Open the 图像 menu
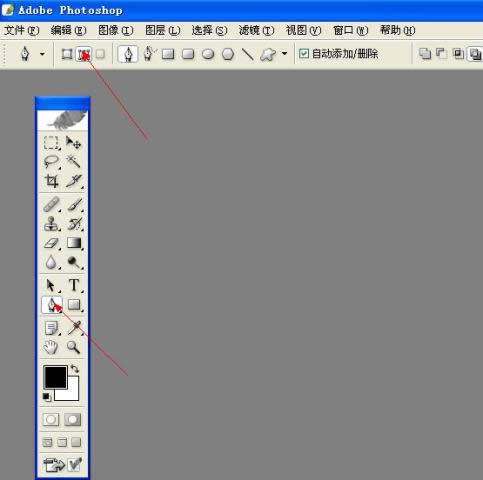Screen dimensions: 483x480 click(x=116, y=31)
